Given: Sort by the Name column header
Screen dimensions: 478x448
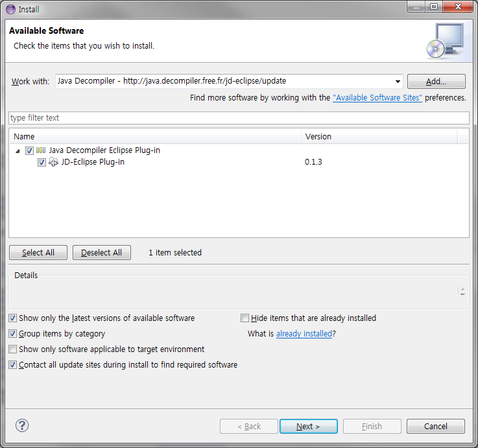Looking at the screenshot, I should pos(155,137).
